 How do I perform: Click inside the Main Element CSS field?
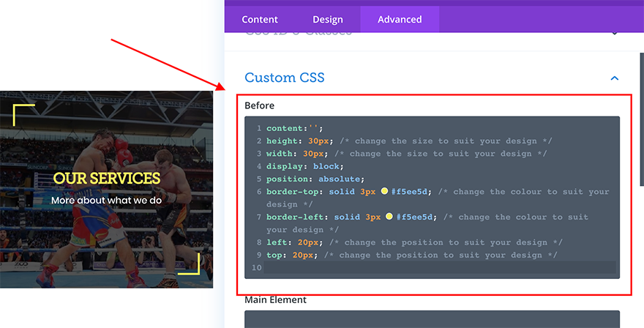432,319
